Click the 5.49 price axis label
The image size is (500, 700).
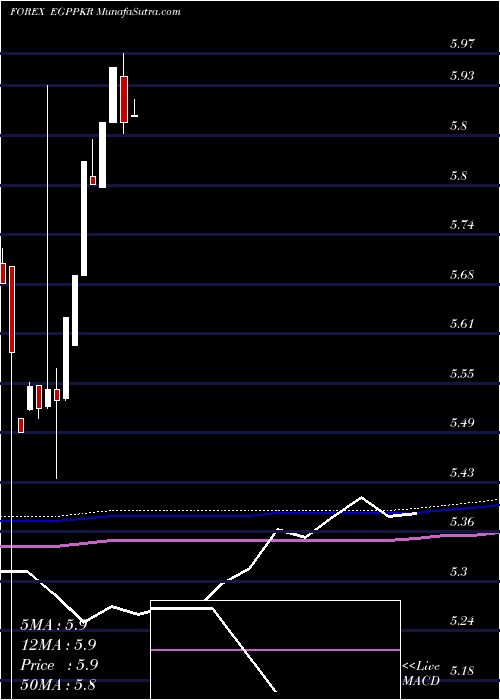click(463, 422)
